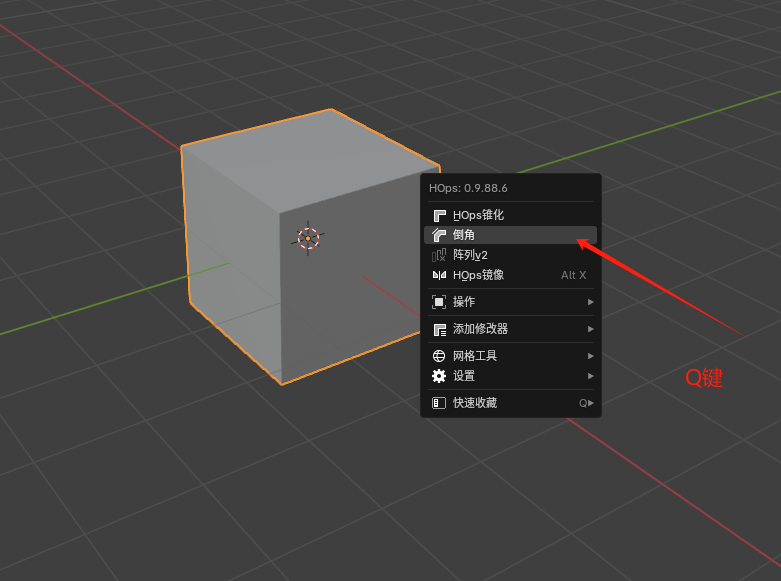Screen dimensions: 781x581
Task: Click the 3D cursor in viewport
Action: pyautogui.click(x=308, y=238)
